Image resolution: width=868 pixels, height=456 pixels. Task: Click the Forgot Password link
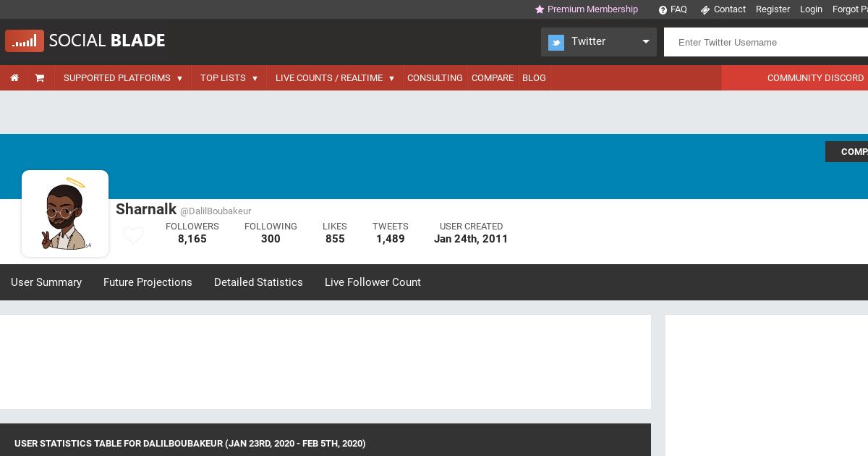(850, 9)
